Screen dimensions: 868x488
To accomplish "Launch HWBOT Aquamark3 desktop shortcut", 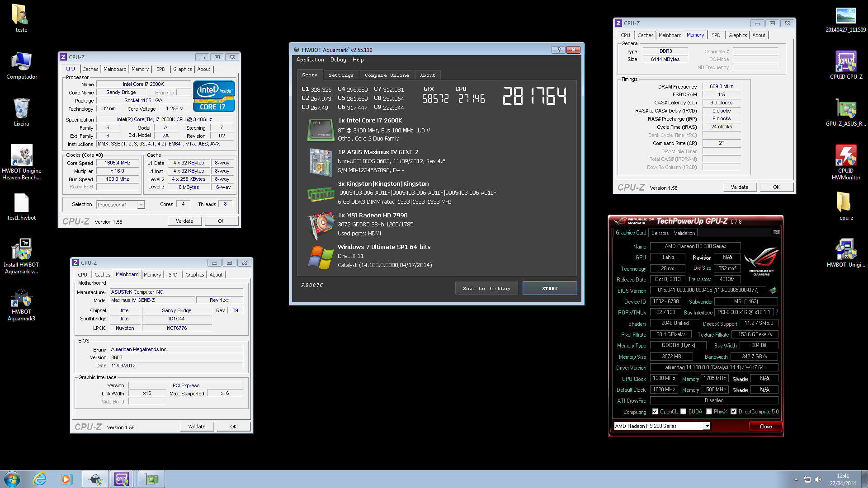I will (21, 305).
